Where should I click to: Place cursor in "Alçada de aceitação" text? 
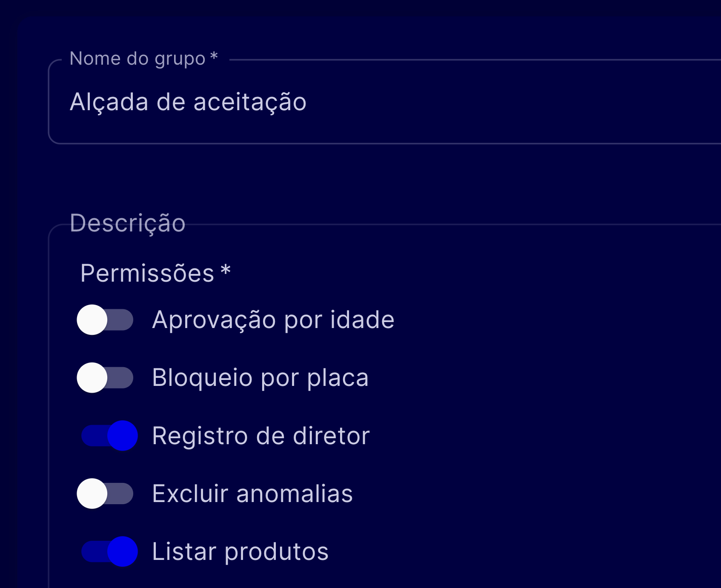click(188, 102)
